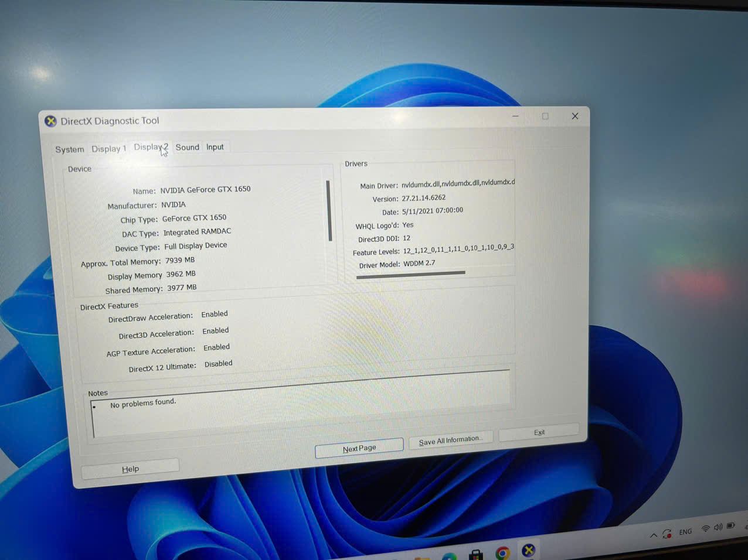Click the No problems found note
748x560 pixels.
click(x=143, y=404)
